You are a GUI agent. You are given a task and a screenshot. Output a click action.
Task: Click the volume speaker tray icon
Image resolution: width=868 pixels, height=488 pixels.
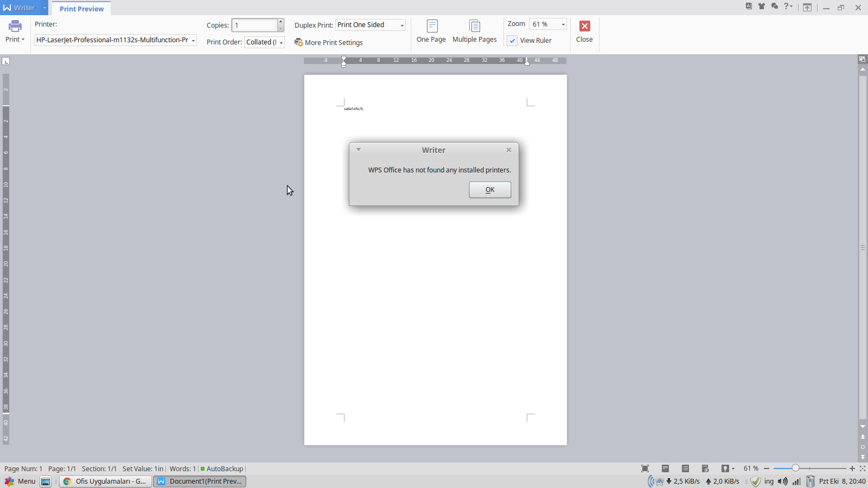[x=783, y=481]
